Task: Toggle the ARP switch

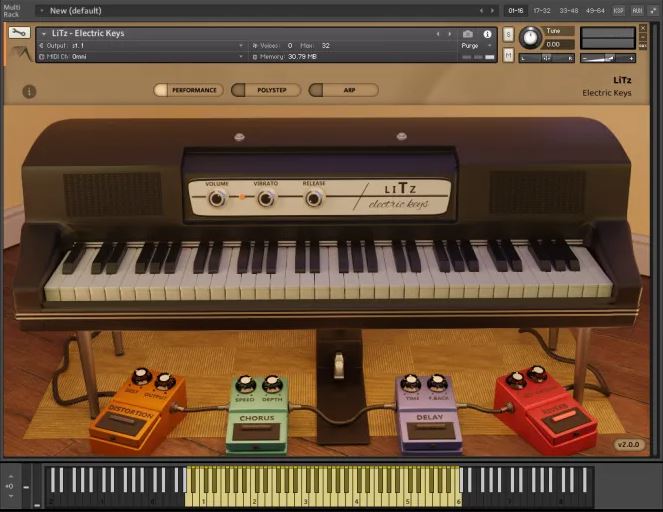Action: (343, 90)
